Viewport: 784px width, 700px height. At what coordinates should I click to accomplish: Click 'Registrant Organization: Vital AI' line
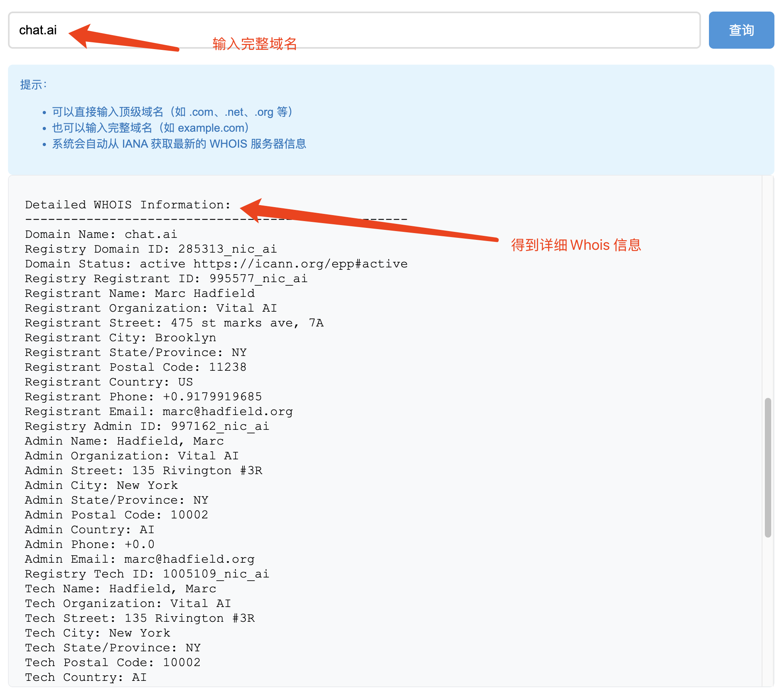(151, 308)
